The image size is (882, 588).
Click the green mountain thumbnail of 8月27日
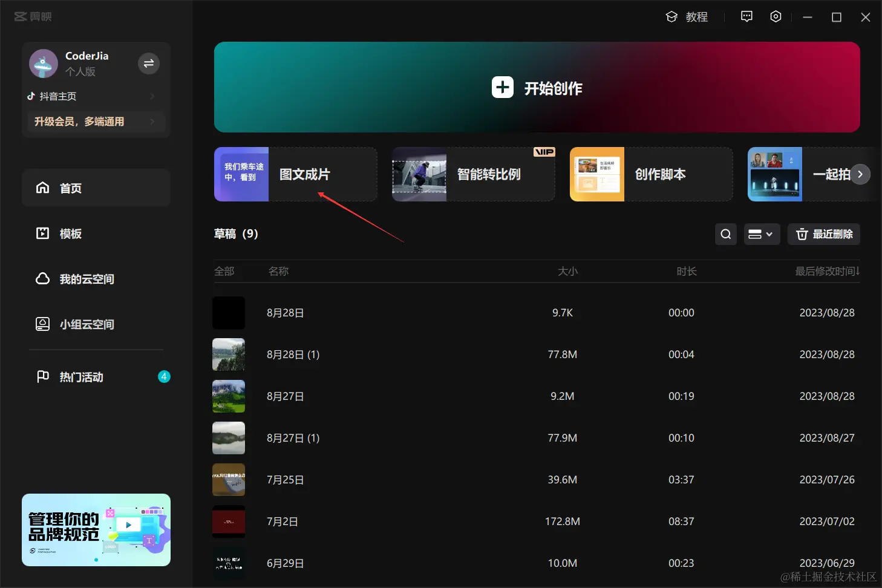[x=229, y=396]
